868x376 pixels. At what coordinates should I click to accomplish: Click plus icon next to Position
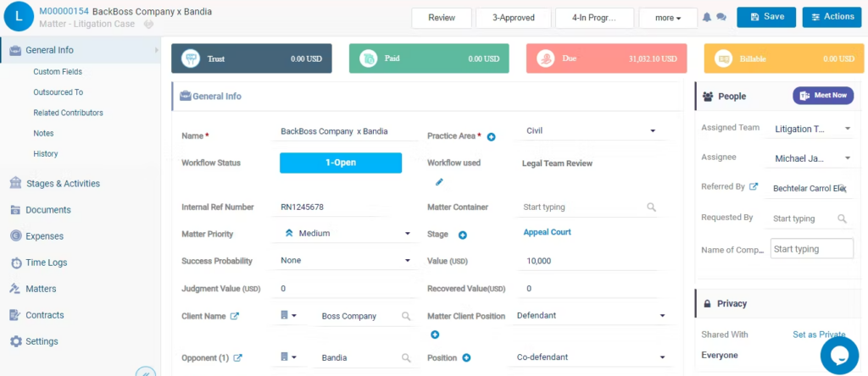tap(466, 357)
